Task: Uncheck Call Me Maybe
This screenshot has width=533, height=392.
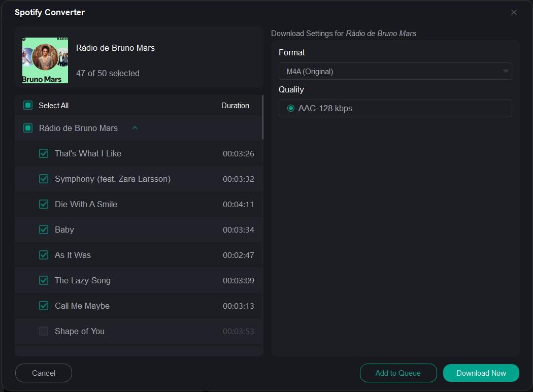Action: click(44, 306)
